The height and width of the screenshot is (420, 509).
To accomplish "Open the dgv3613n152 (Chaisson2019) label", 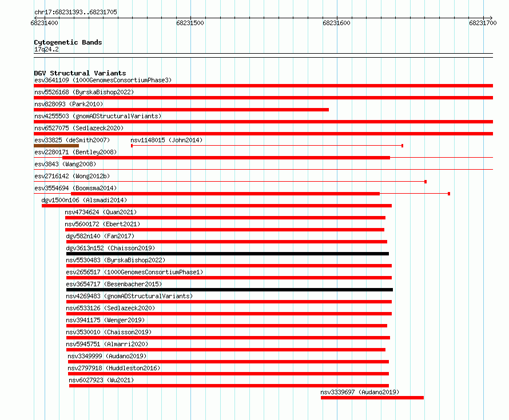I will click(x=110, y=248).
